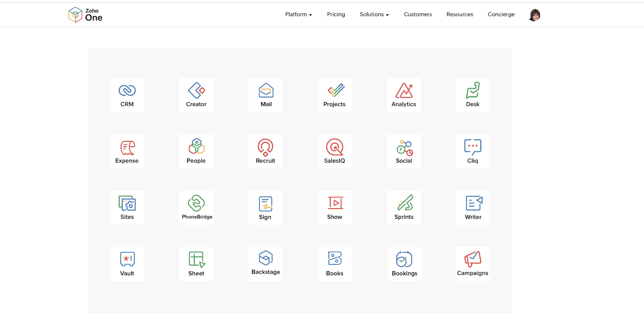
Task: Open the Zoho CRM app
Action: (x=127, y=95)
